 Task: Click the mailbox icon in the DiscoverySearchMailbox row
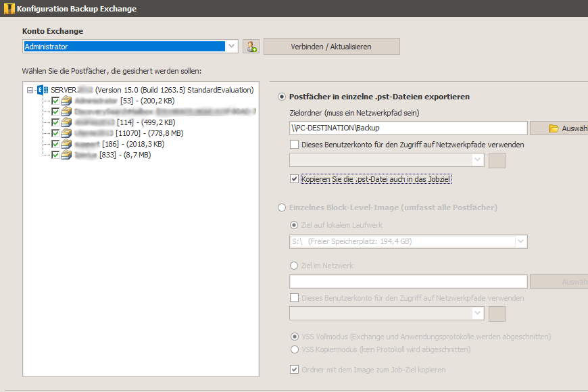tap(66, 112)
